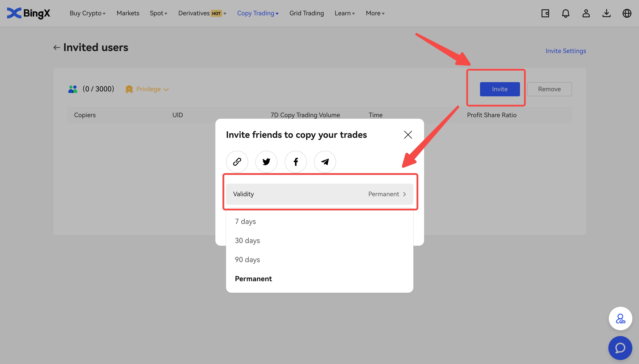Click the download app icon
The height and width of the screenshot is (364, 639).
606,13
